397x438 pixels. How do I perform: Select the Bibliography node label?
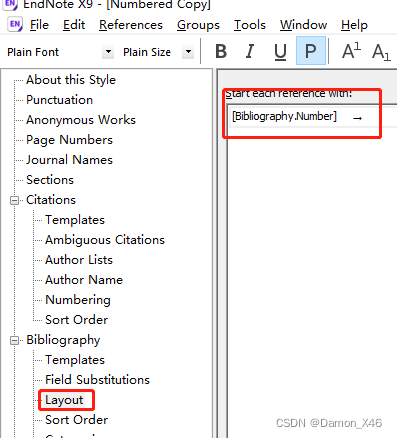(63, 340)
